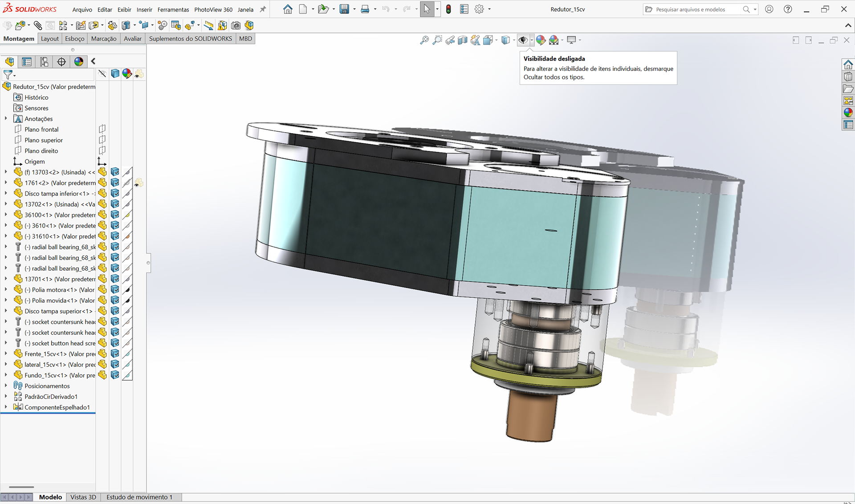Open the Ferramentas menu
The height and width of the screenshot is (504, 855).
(x=173, y=9)
